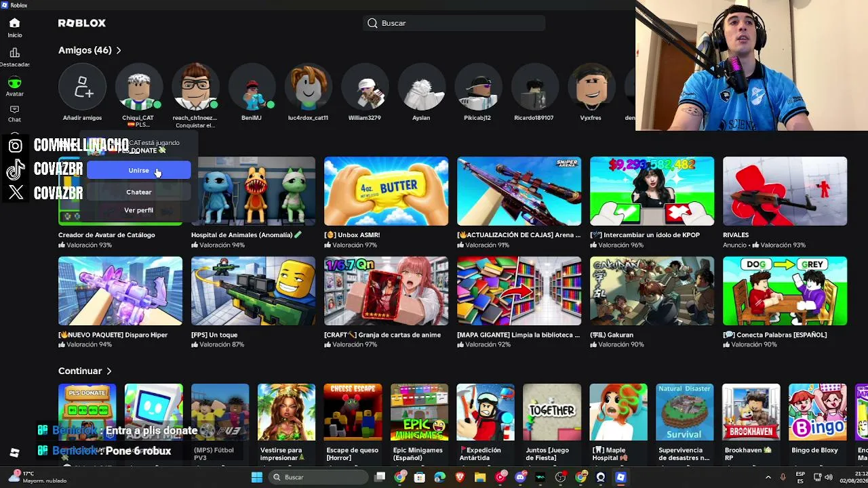The height and width of the screenshot is (488, 868).
Task: Open the Granja de cartas de anime thumbnail
Action: click(x=386, y=291)
